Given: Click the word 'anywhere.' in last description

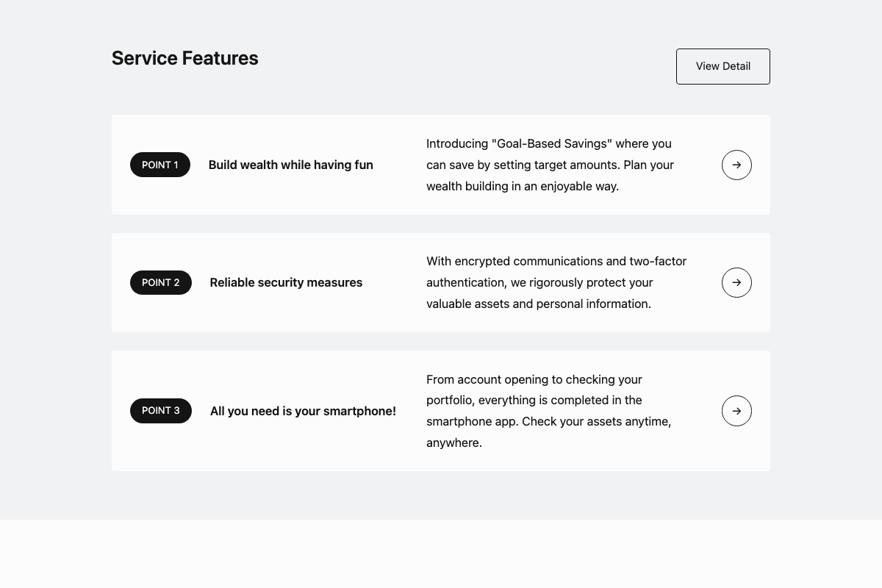Looking at the screenshot, I should point(454,443).
